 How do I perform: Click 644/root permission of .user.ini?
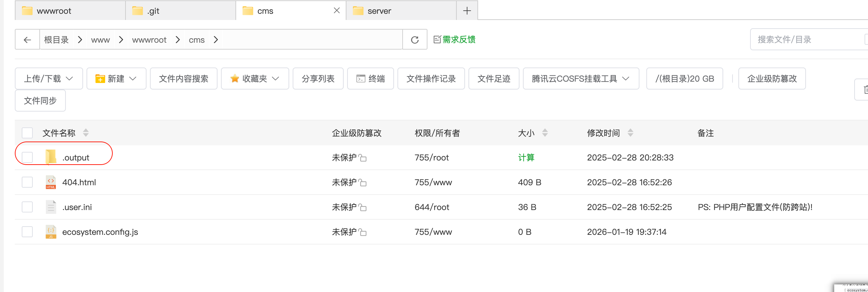click(x=432, y=207)
